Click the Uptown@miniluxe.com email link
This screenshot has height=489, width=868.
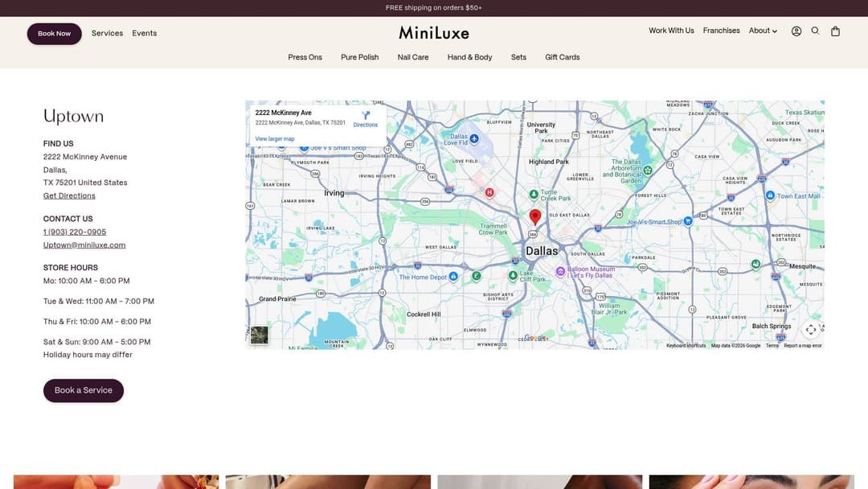coord(84,244)
